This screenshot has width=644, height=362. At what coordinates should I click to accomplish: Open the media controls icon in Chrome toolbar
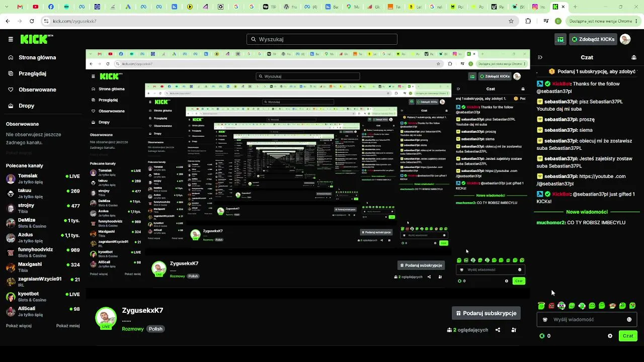coord(546,21)
